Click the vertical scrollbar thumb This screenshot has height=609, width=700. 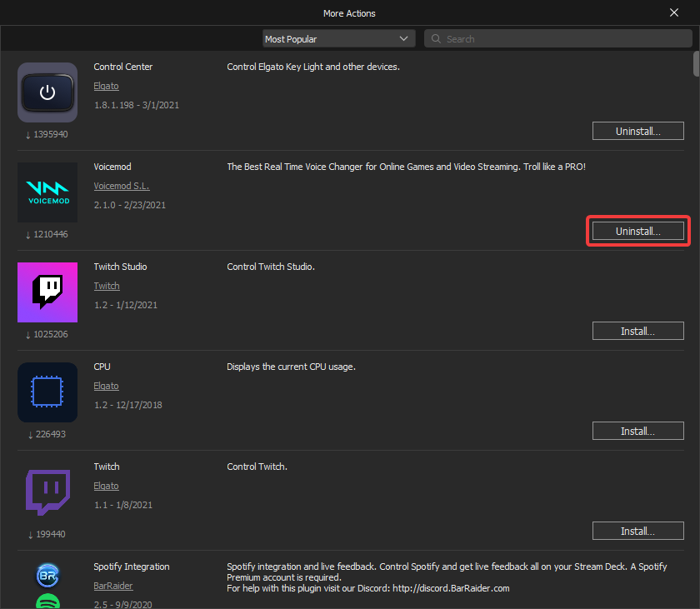pos(696,64)
